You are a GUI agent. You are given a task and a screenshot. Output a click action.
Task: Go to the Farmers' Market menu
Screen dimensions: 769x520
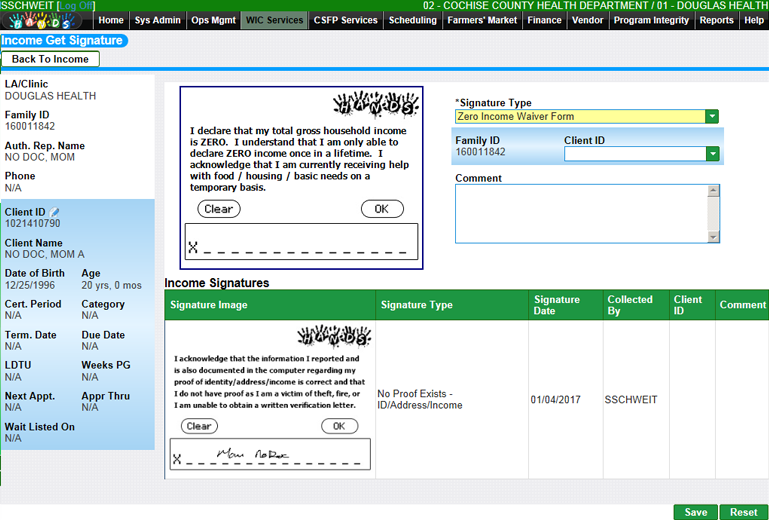483,20
